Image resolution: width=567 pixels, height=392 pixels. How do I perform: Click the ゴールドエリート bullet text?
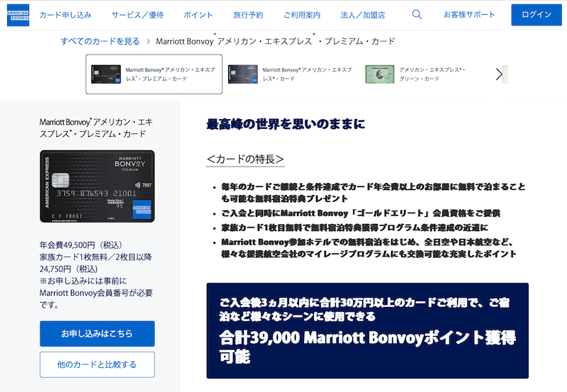click(361, 213)
